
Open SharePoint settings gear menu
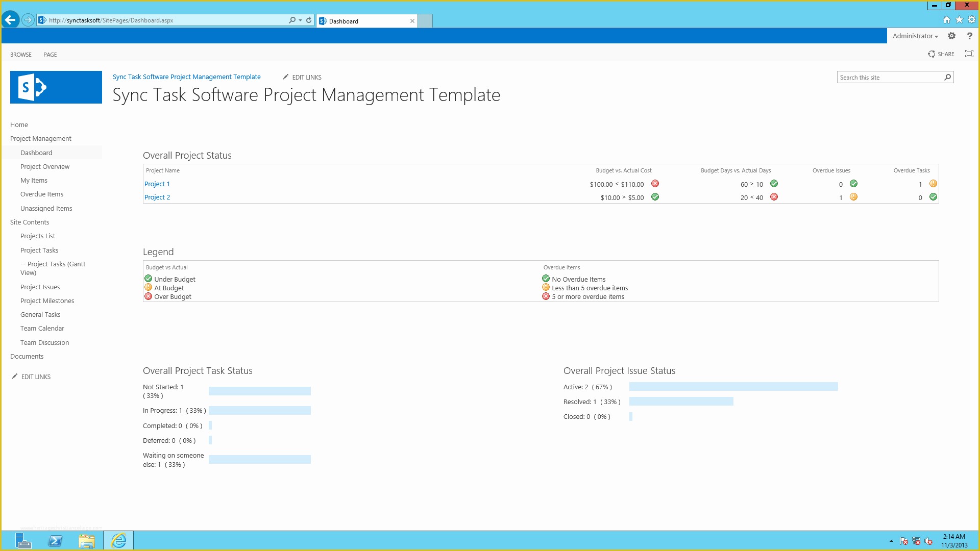click(951, 36)
